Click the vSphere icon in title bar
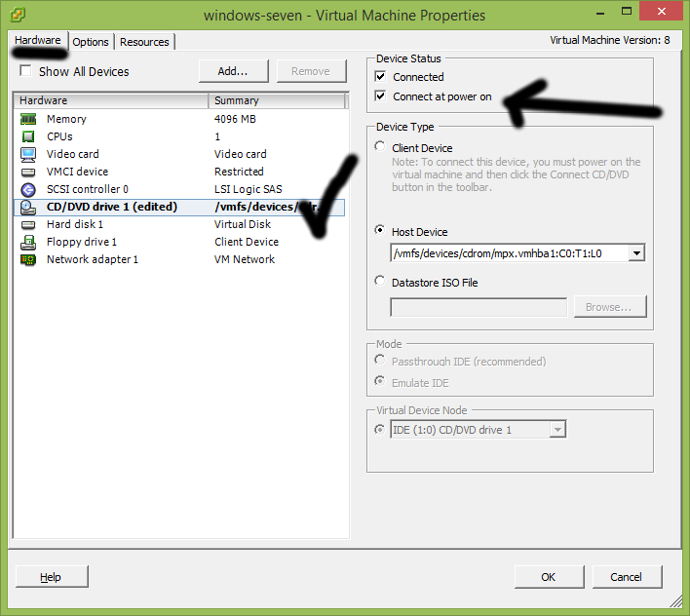This screenshot has height=616, width=690. [x=18, y=15]
